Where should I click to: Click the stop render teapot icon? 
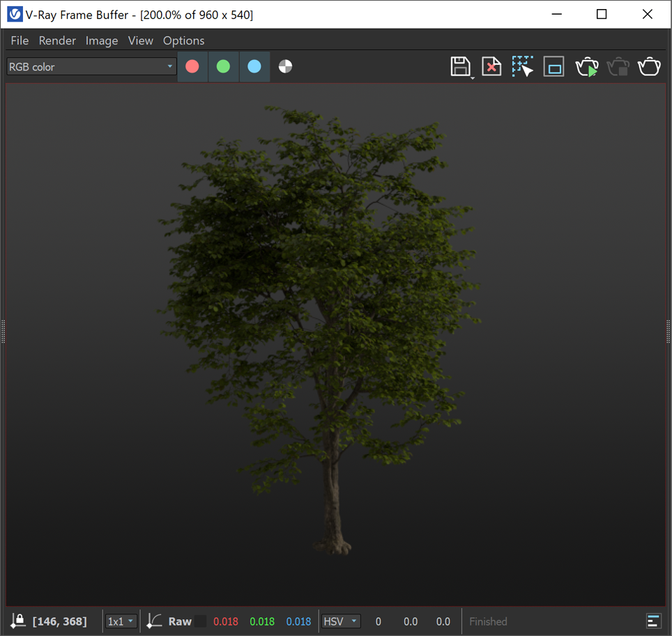click(618, 67)
